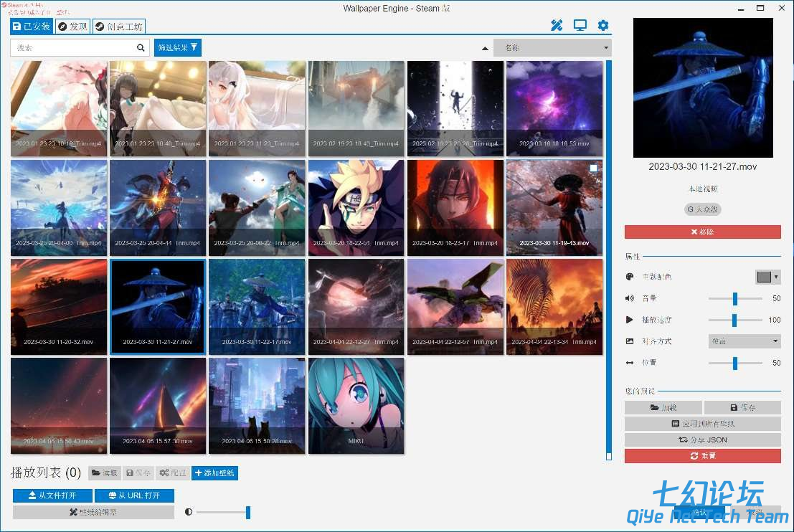Select wallpaper 2023-03-30 11-22-17.mov
794x532 pixels.
[257, 307]
